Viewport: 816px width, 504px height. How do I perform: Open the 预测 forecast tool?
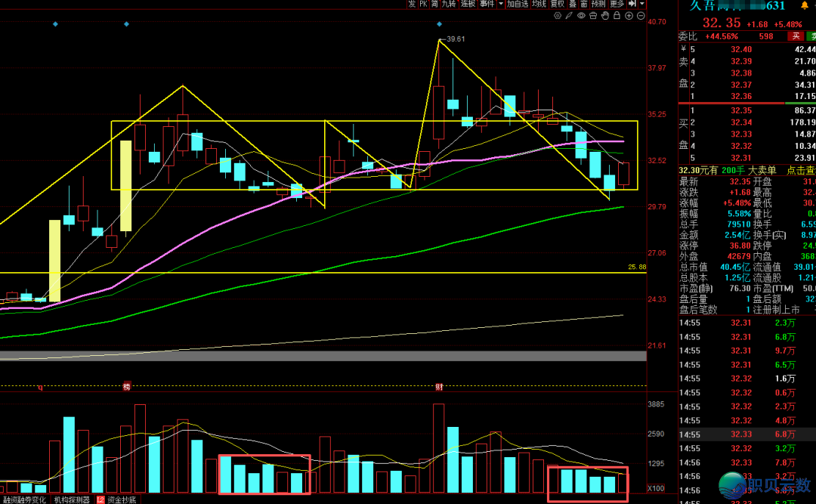598,4
